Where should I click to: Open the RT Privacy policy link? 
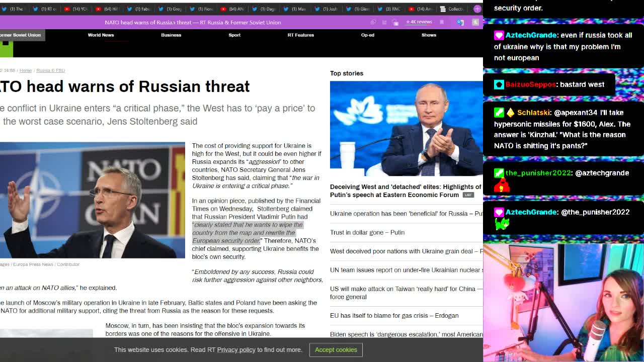pos(236,350)
